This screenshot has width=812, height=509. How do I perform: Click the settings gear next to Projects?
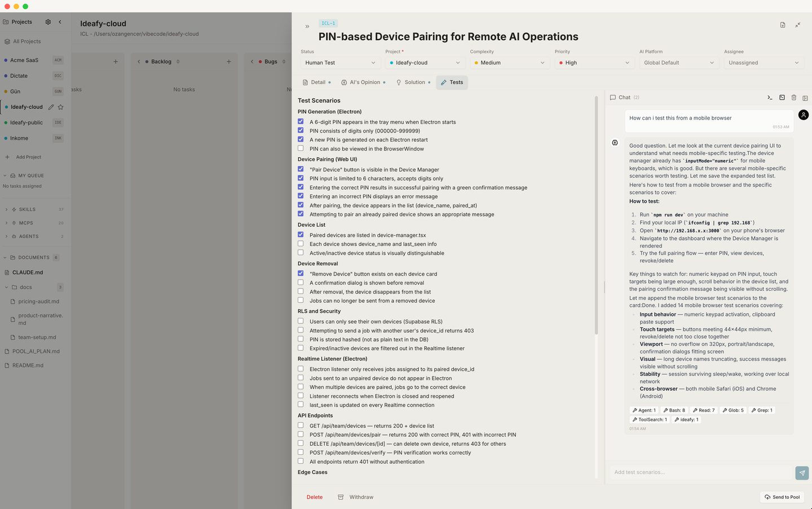click(48, 22)
